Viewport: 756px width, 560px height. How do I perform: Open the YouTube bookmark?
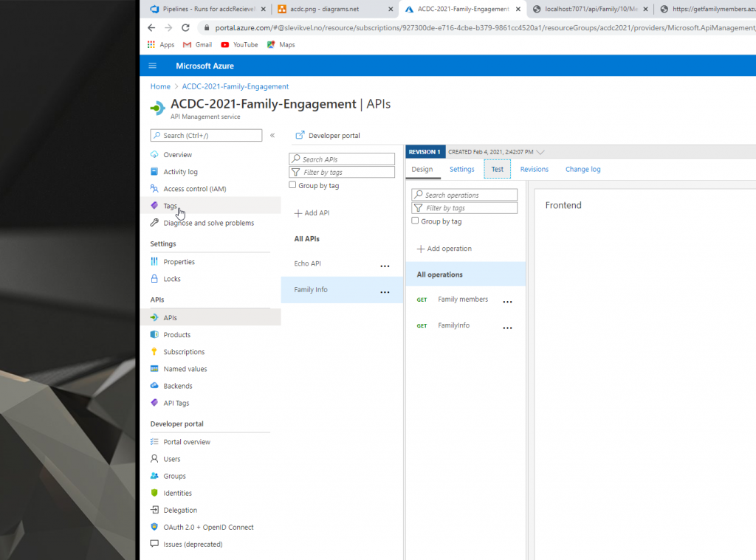pos(239,44)
